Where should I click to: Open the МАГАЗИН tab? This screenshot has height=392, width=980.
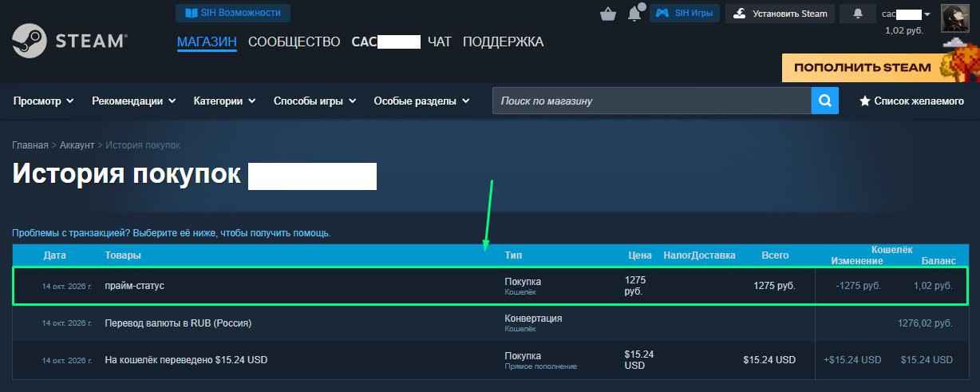(207, 42)
